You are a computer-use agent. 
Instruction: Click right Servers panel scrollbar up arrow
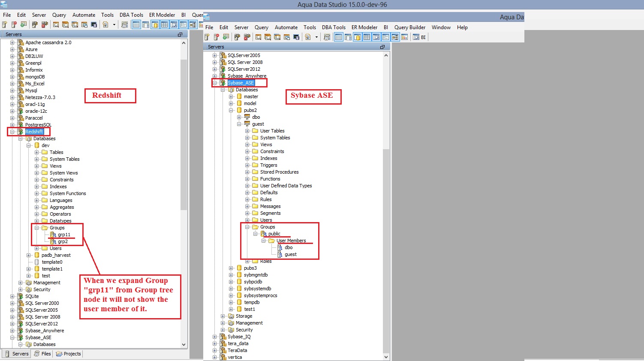(386, 55)
